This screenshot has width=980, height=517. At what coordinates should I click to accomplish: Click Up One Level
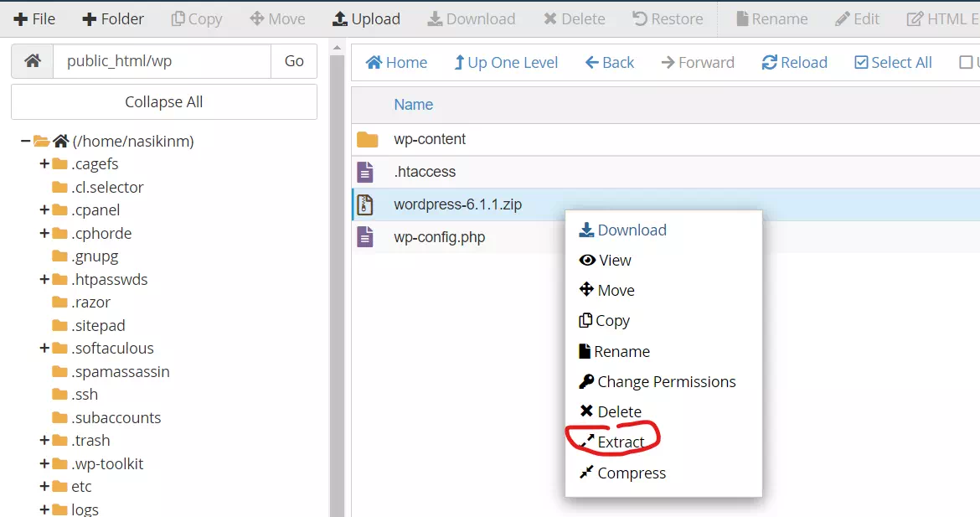coord(506,63)
